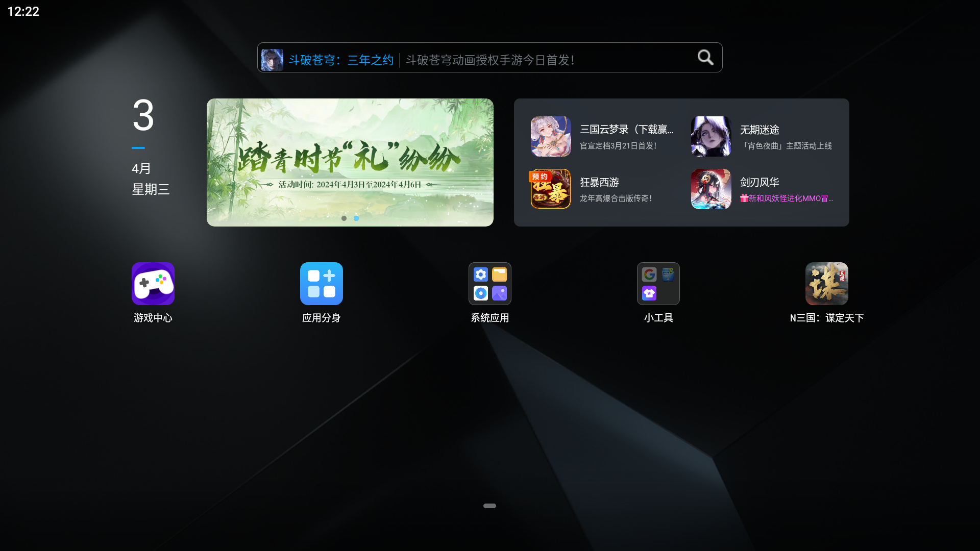
Task: Click the 无期迷途 title text
Action: pos(759,130)
